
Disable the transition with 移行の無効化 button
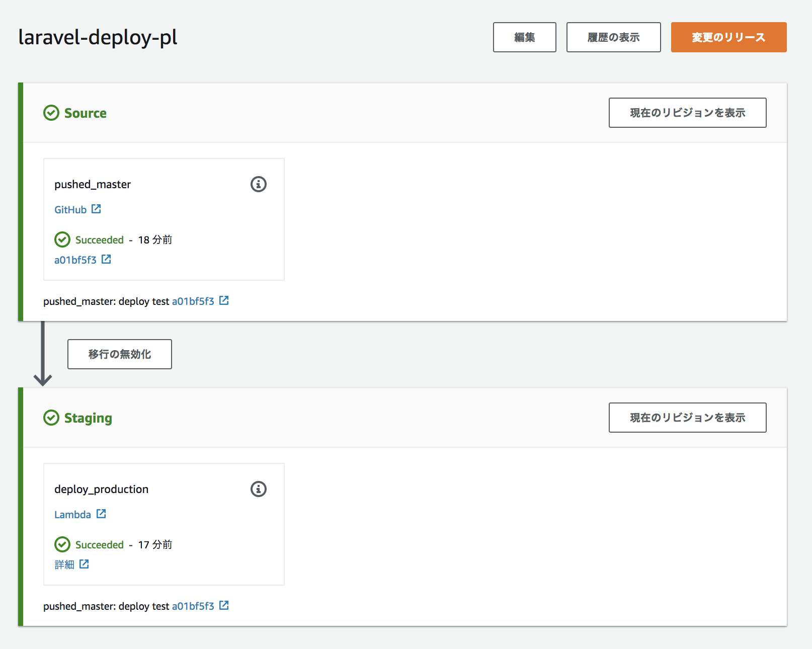click(x=119, y=354)
